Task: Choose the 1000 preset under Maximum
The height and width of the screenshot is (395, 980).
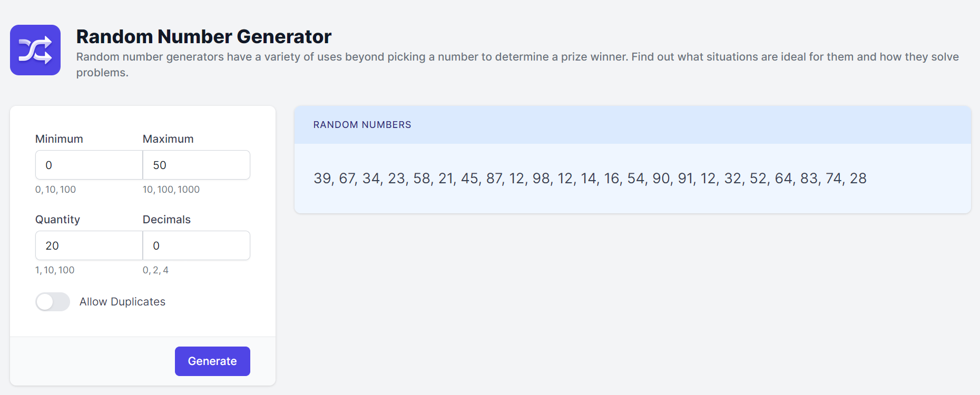Action: 189,190
